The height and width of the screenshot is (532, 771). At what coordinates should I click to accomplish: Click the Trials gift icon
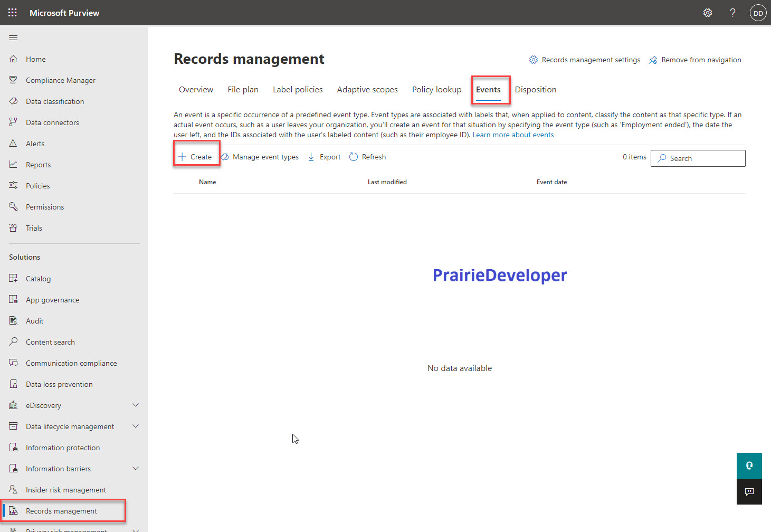(x=13, y=228)
